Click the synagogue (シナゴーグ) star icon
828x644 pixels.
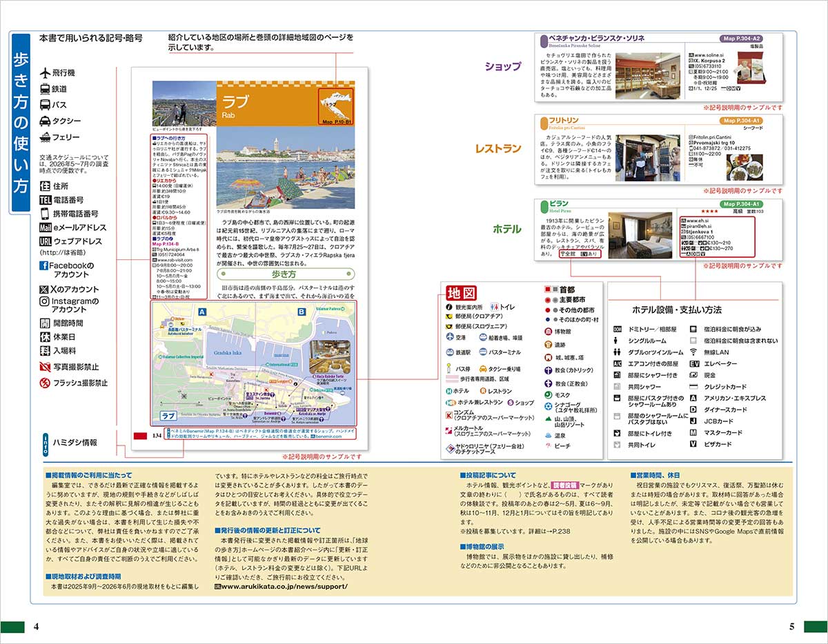(548, 407)
